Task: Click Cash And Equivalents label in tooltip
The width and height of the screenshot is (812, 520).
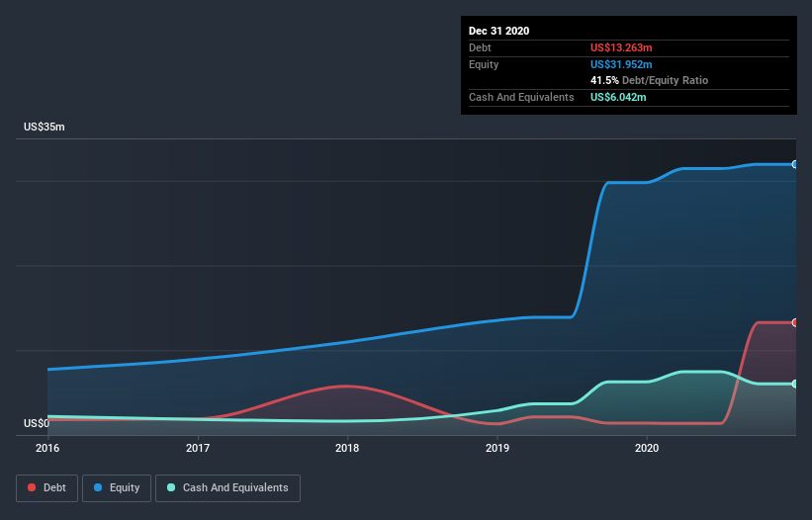Action: (521, 97)
